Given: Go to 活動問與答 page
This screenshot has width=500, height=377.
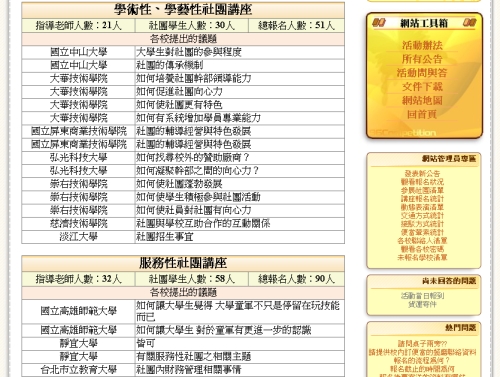Looking at the screenshot, I should pos(422,73).
